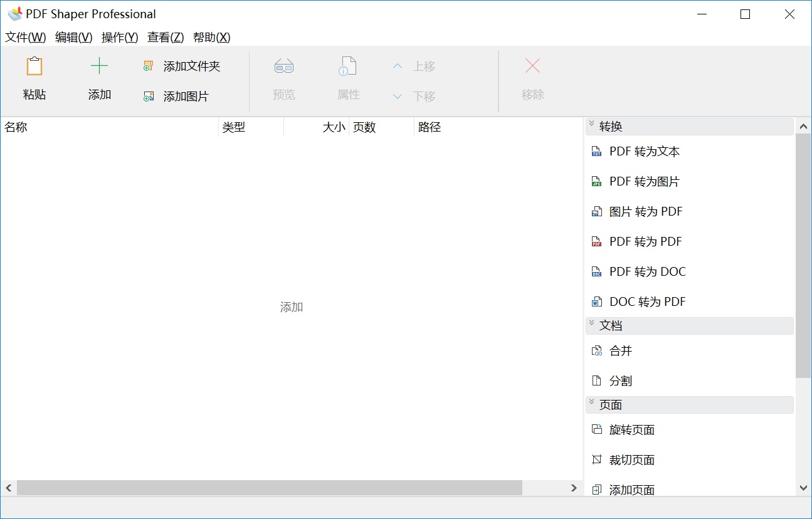Click the Merge (合并) icon
This screenshot has height=519, width=812.
[x=596, y=350]
